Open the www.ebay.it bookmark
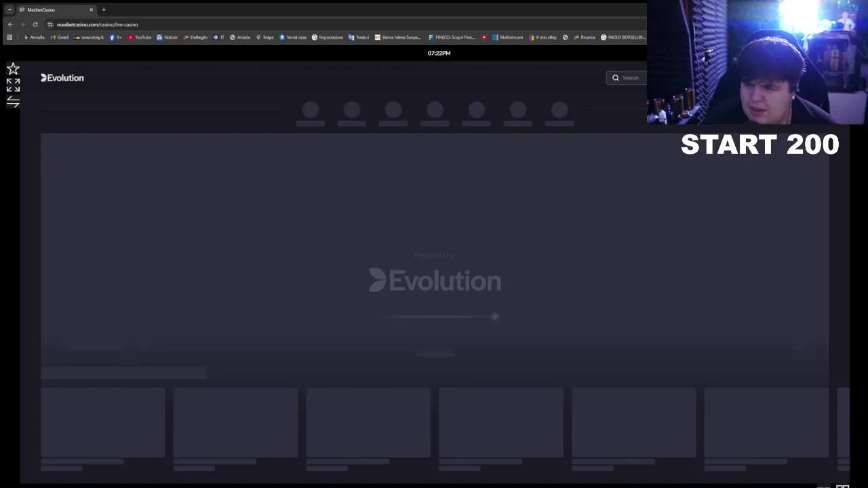Image resolution: width=868 pixels, height=488 pixels. click(x=89, y=37)
